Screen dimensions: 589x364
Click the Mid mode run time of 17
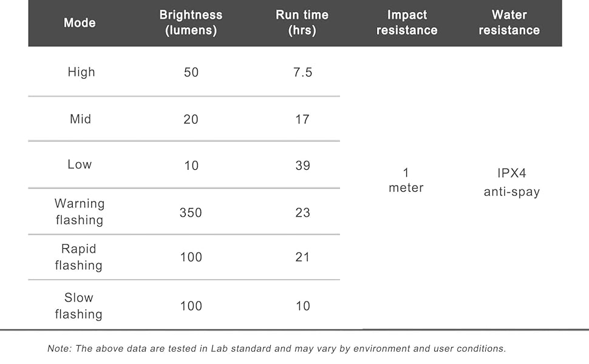coord(302,120)
